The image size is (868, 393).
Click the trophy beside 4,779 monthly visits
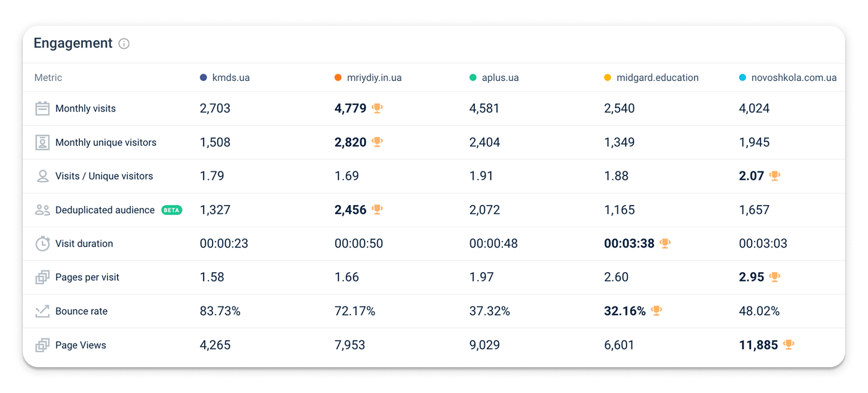click(x=377, y=108)
